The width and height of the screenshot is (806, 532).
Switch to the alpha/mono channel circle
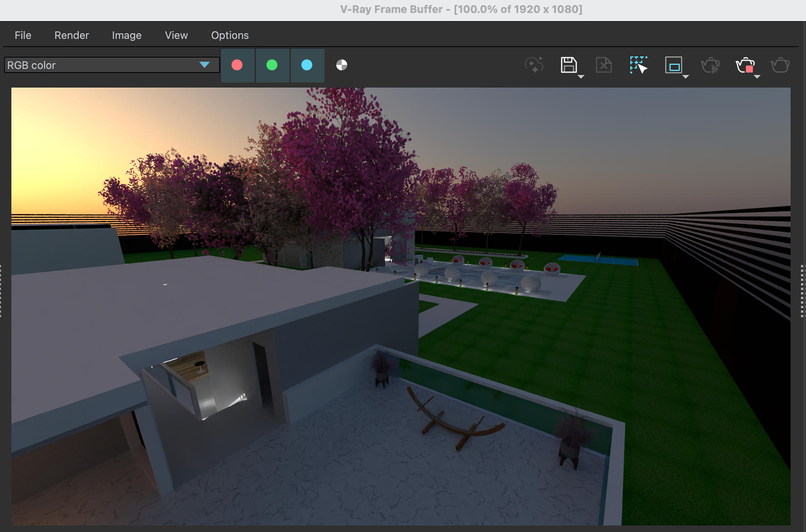pyautogui.click(x=342, y=65)
